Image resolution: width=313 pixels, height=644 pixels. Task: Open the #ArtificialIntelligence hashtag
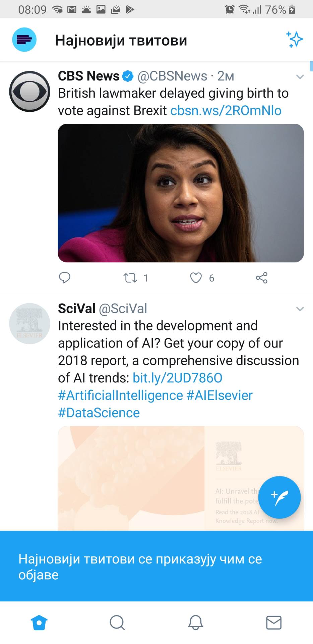tap(120, 395)
